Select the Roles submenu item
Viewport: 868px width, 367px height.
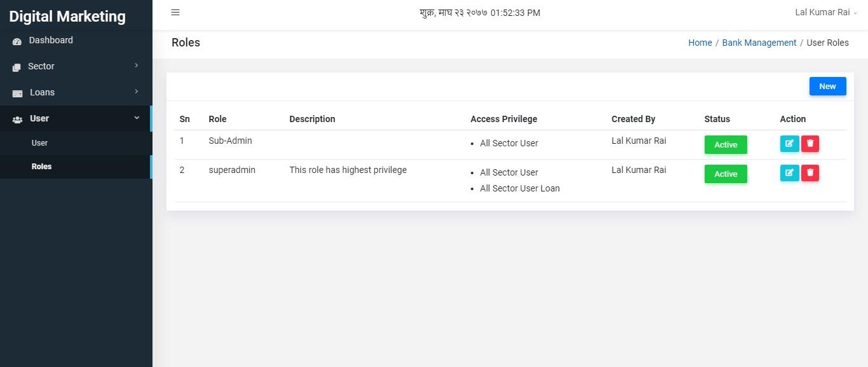click(x=76, y=167)
